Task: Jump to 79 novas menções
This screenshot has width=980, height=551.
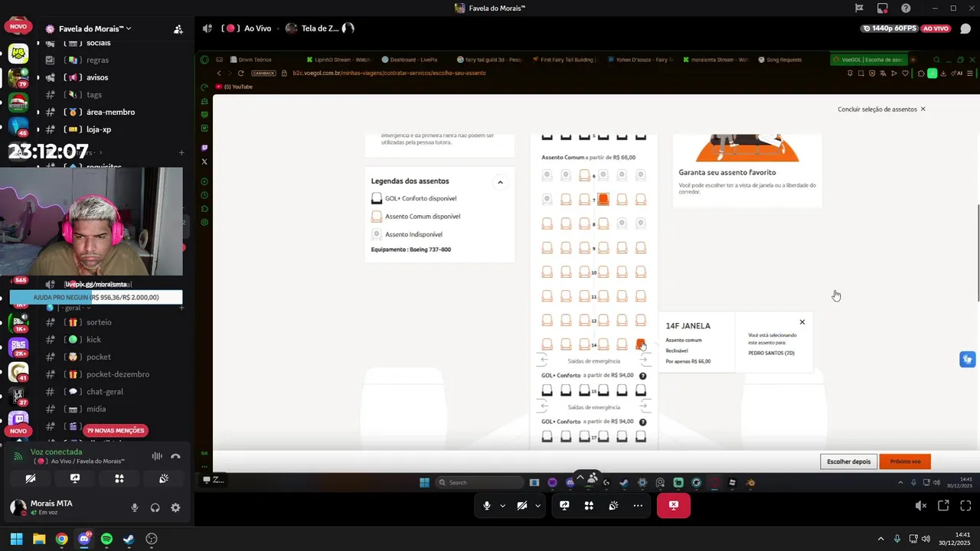Action: coord(116,431)
